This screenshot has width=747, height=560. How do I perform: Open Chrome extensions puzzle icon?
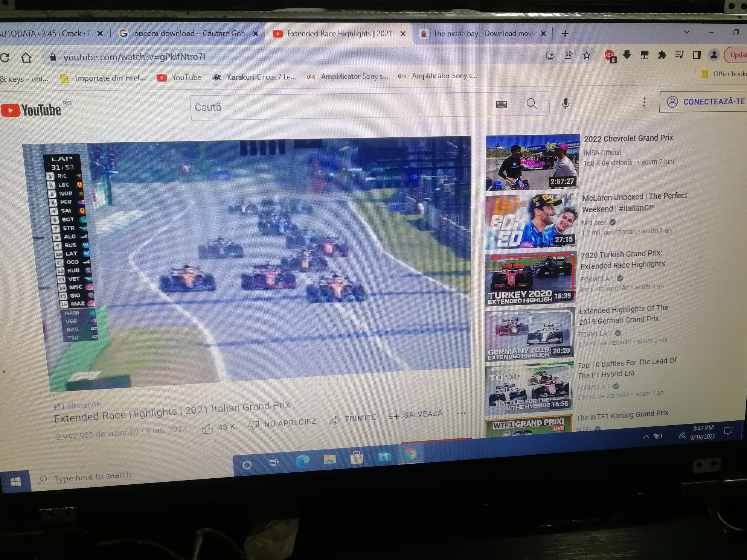(662, 55)
